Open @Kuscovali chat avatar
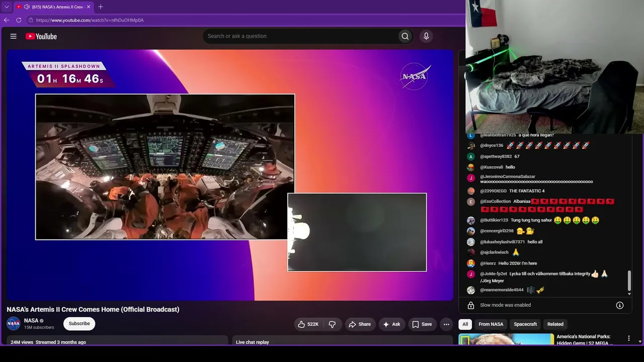 click(471, 167)
